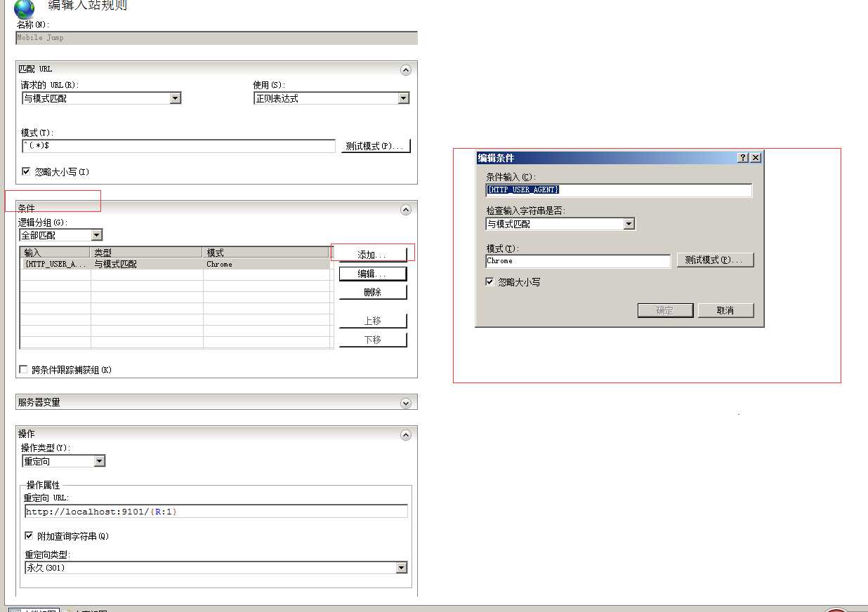Click the 输入 column header

55,253
